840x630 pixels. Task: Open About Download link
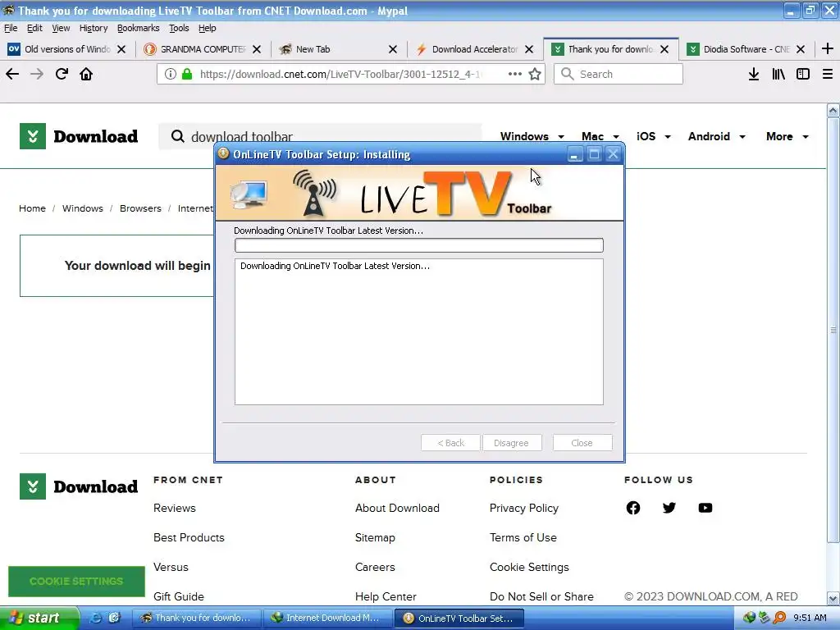coord(397,508)
